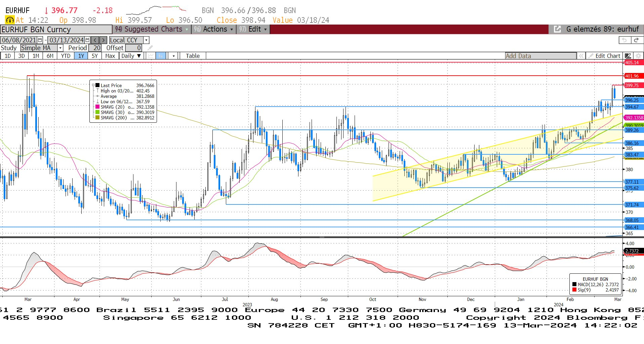Collapse the price legend box
This screenshot has height=344, width=644.
coord(93,85)
